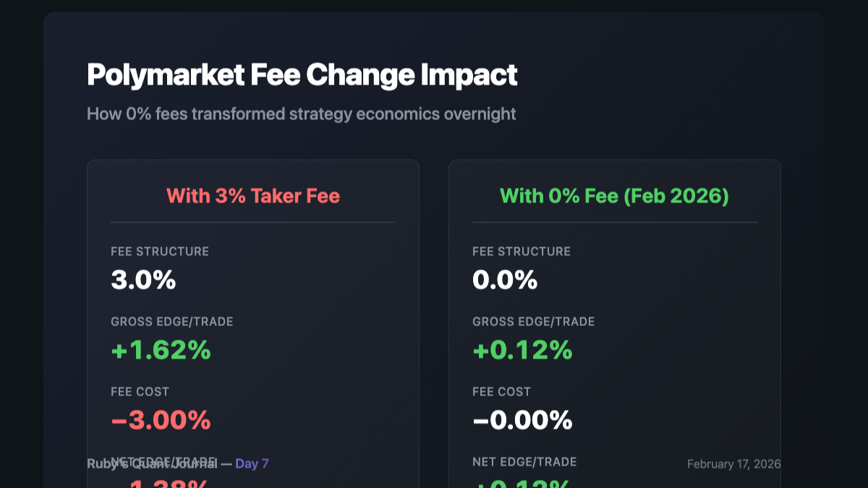Select the "With 0% Fee (Feb 2026)" heading
Screen dimensions: 868x488
click(614, 196)
